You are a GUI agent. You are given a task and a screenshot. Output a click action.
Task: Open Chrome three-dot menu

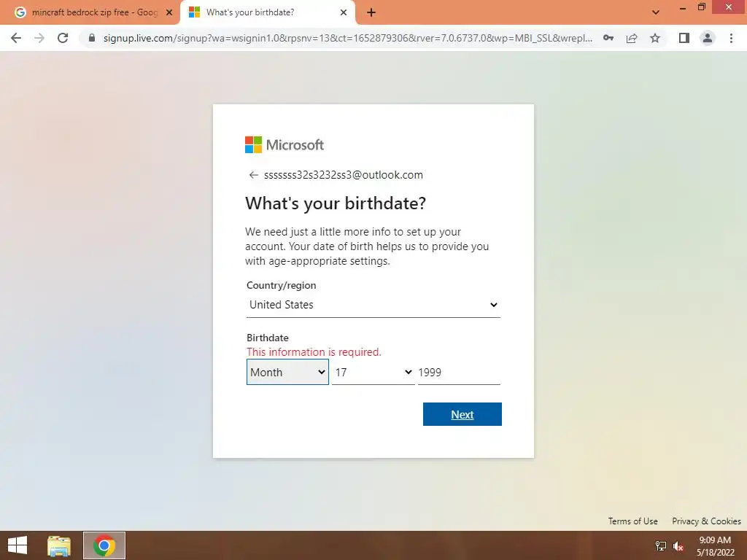coord(731,38)
